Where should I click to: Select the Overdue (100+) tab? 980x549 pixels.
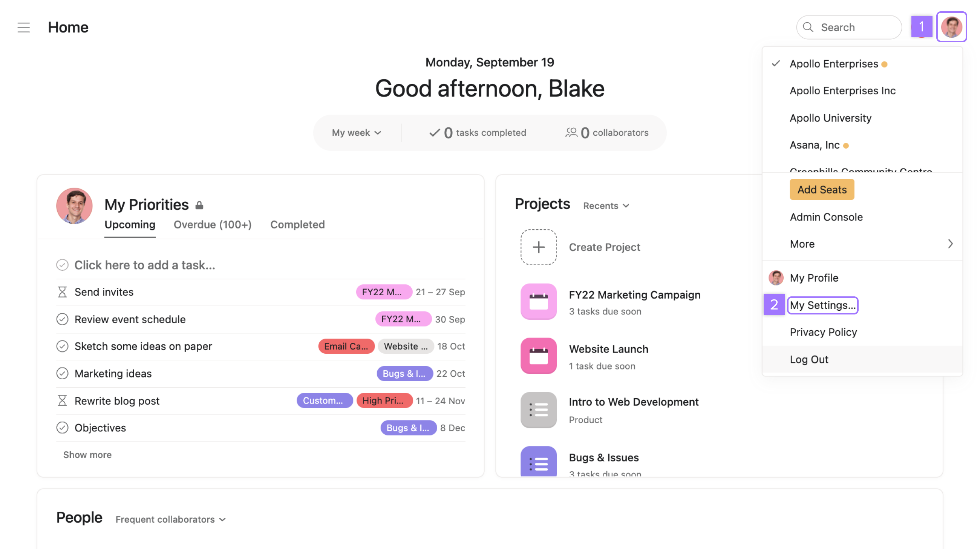pyautogui.click(x=212, y=224)
